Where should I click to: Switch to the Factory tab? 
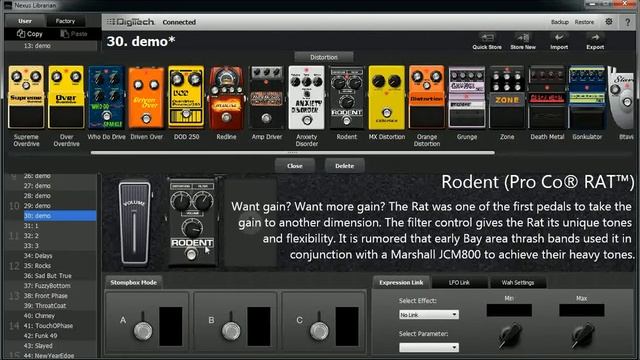click(65, 21)
